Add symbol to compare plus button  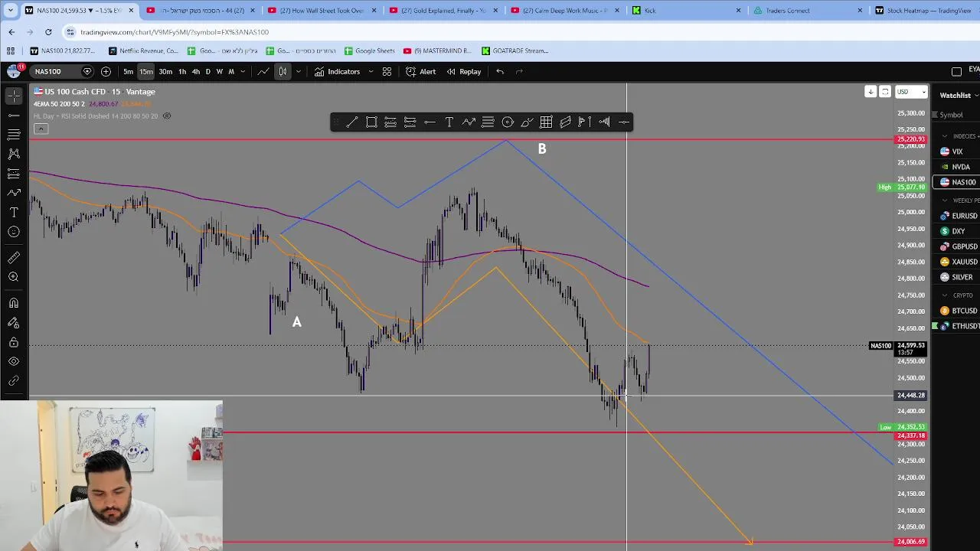tap(106, 71)
